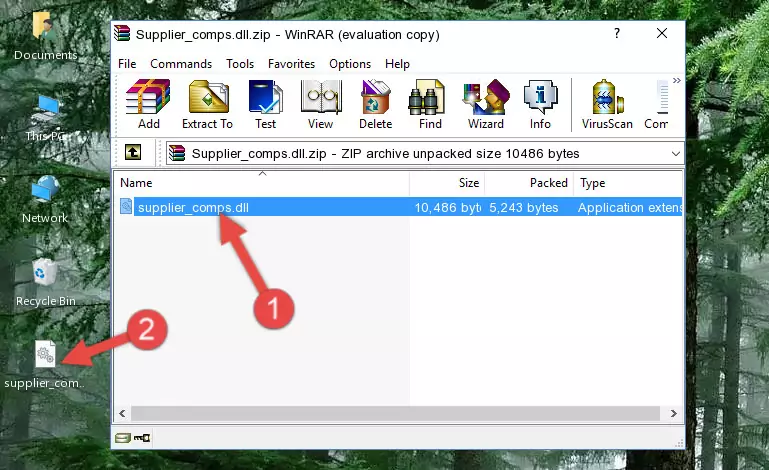Screen dimensions: 769x470
Task: Open the Tools menu
Action: click(x=240, y=64)
